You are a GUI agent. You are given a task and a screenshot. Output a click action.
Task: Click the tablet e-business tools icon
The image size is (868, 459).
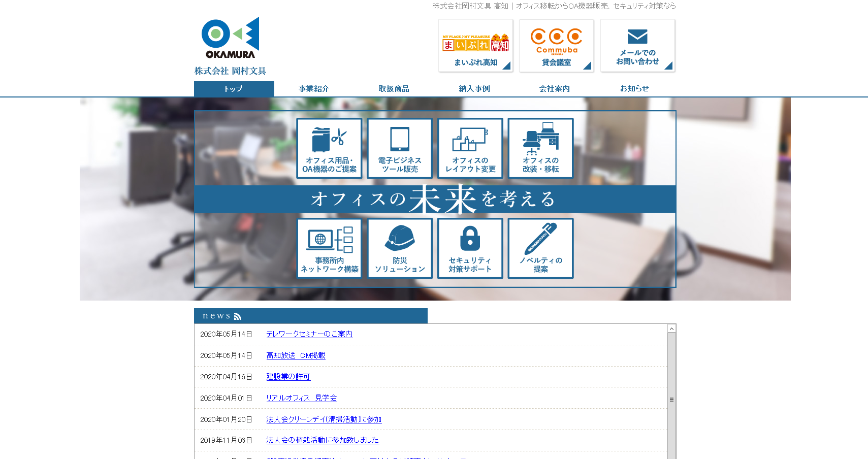point(400,148)
